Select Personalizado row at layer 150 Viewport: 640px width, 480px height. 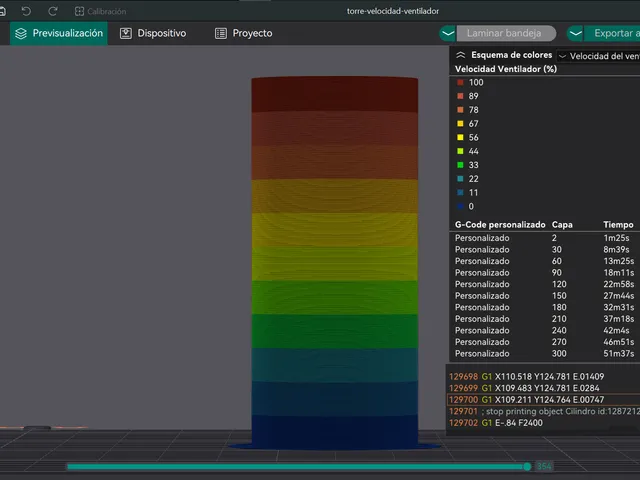click(545, 296)
